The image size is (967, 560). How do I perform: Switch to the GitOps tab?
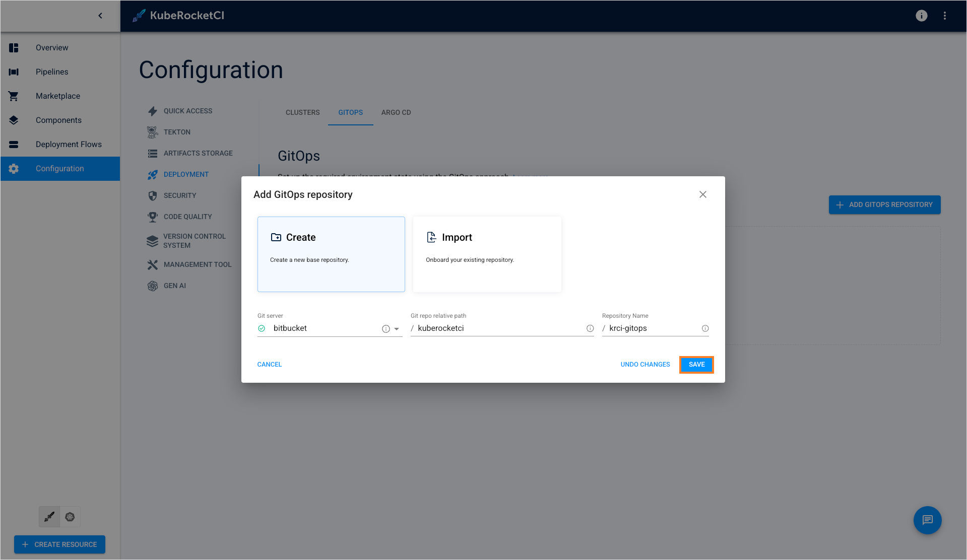click(x=350, y=112)
